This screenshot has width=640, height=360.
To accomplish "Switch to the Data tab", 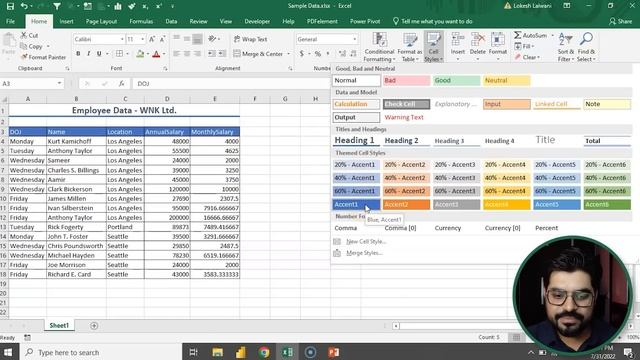I will 171,21.
